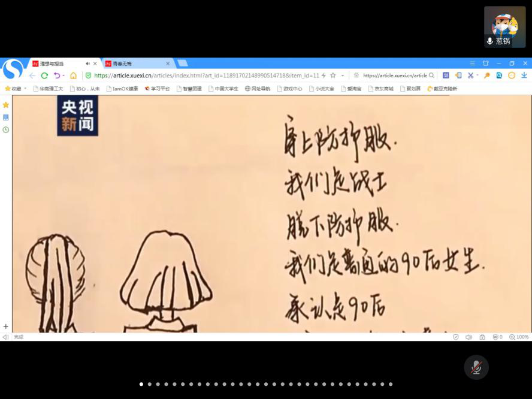Viewport: 532px width, 399px height.
Task: Open the browser hamburger main menu
Action: [x=472, y=64]
